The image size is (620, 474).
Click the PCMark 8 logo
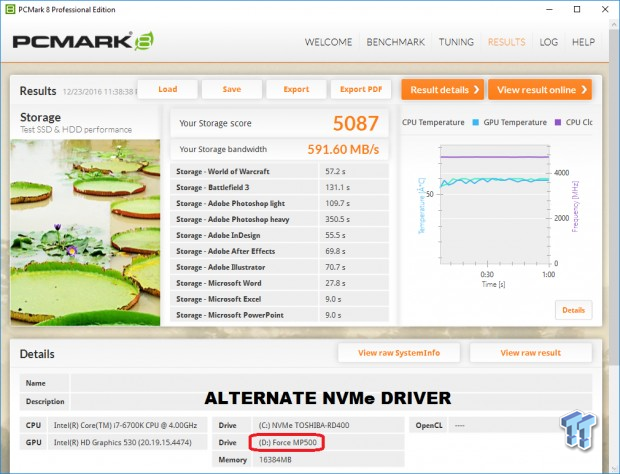(x=83, y=41)
